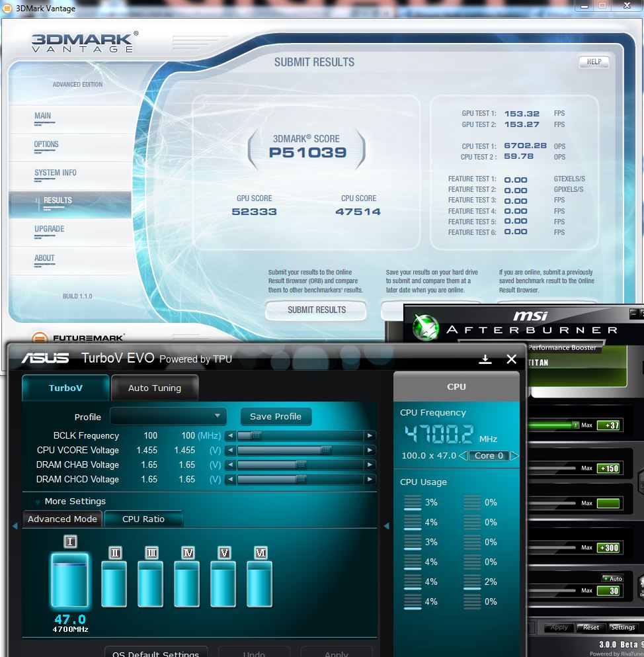Click the Core 0 selector label
Viewport: 644px width, 657px height.
coord(489,455)
